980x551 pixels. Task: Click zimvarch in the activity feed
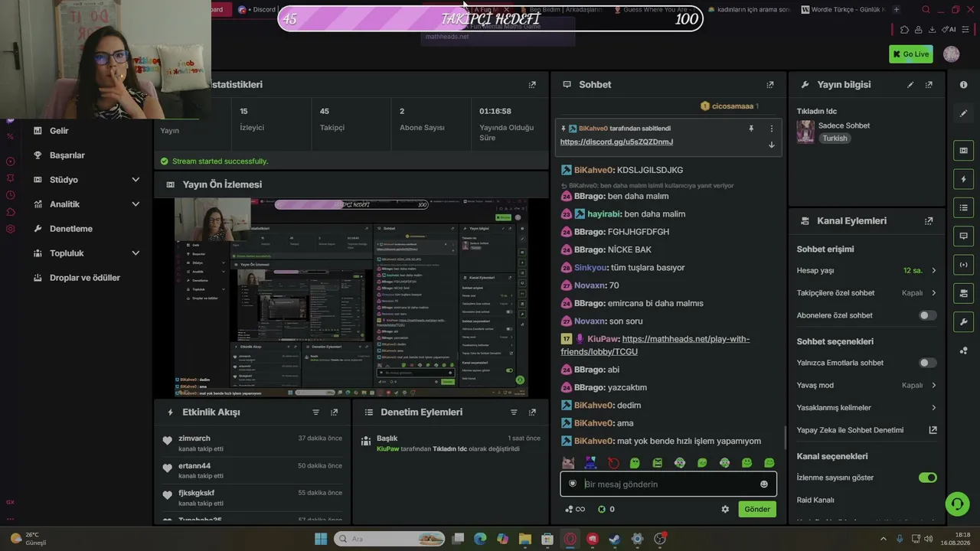click(194, 439)
